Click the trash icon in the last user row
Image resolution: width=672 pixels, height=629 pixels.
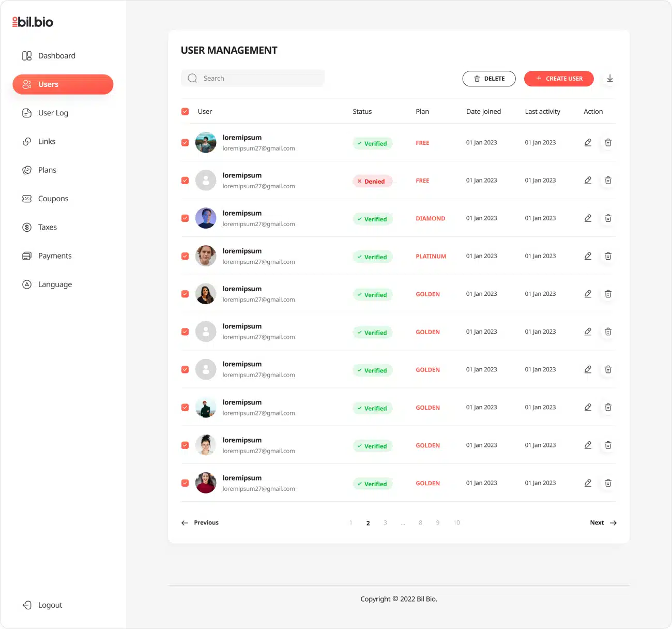(x=608, y=483)
